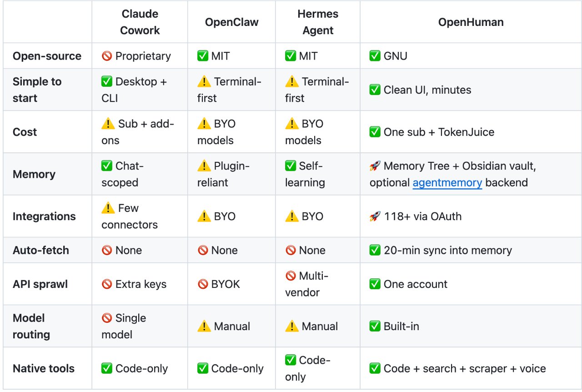Click the warning emoji beside Plugin-reliant
Screen dimensions: 582x392
pos(204,166)
